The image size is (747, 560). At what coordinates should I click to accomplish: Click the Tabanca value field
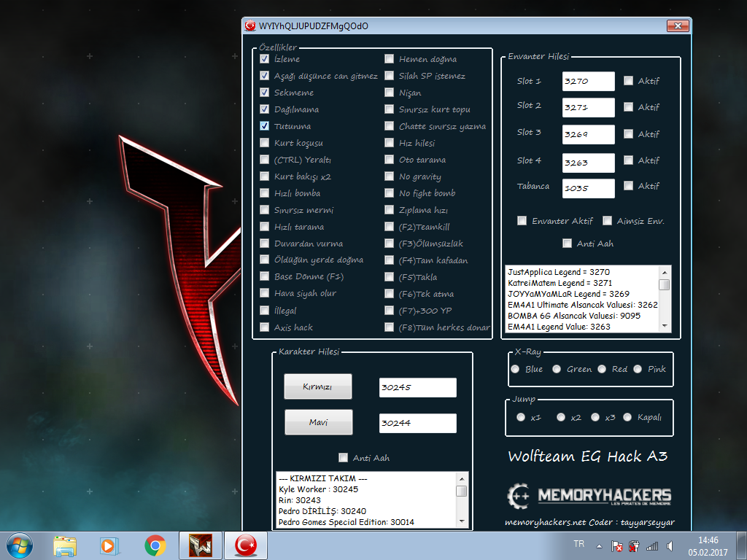[589, 188]
